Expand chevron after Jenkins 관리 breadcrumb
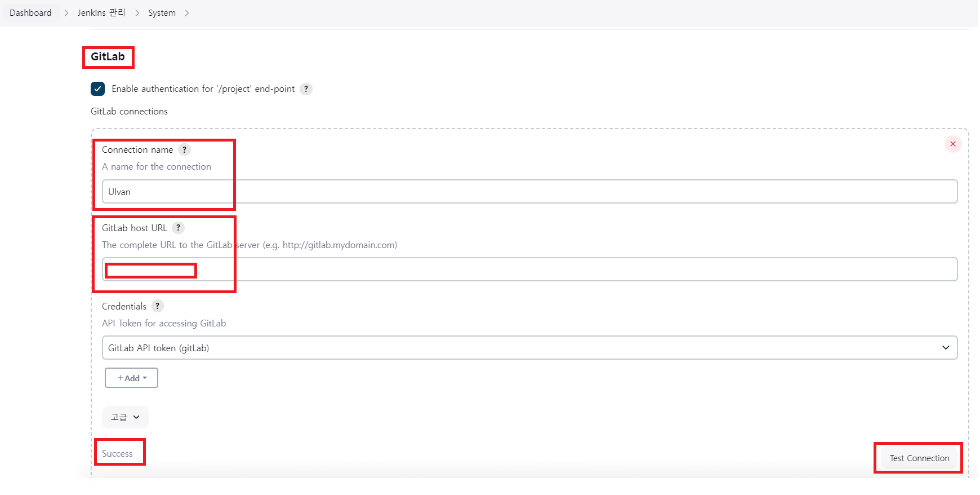The image size is (980, 495). point(137,13)
